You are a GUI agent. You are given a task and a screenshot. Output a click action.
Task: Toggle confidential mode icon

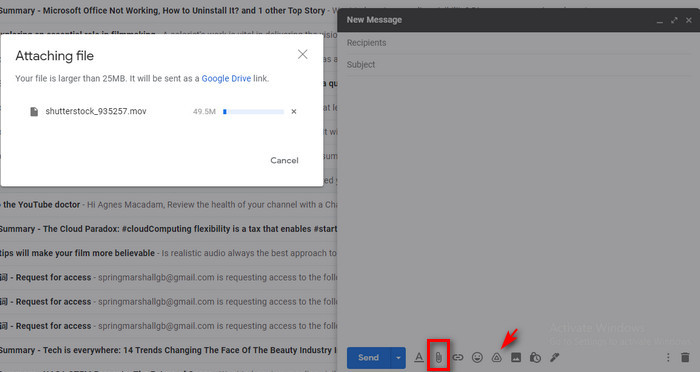tap(535, 357)
